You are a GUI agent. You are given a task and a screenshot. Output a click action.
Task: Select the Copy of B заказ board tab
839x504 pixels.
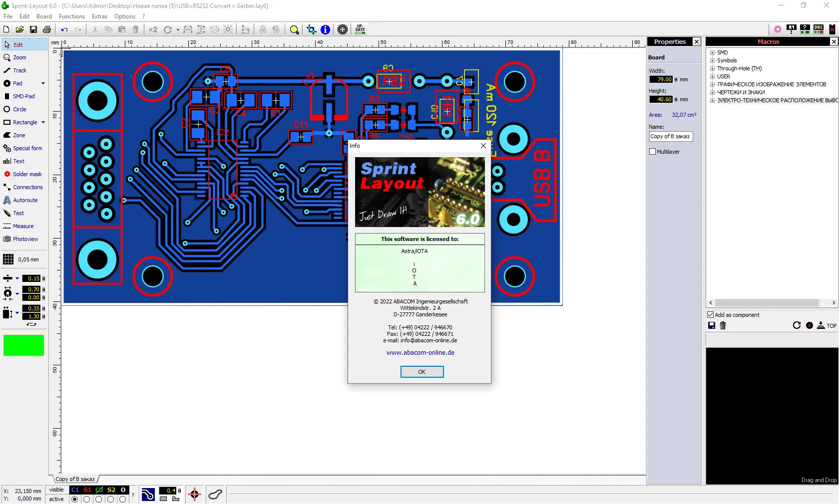75,479
